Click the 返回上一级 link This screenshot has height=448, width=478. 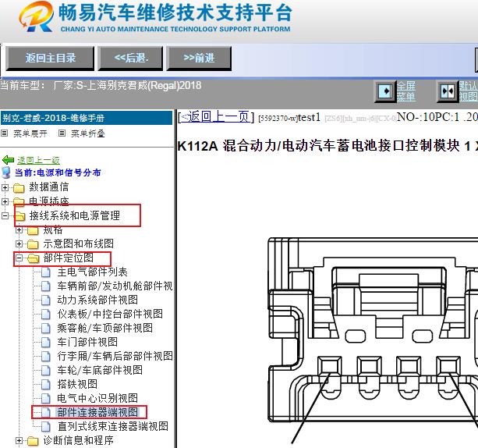tap(38, 160)
